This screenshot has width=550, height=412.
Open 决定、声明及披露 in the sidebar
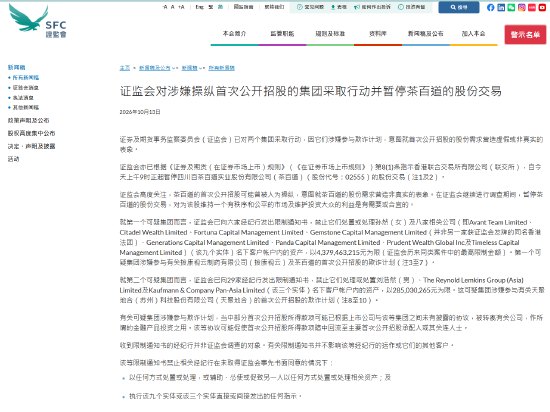pyautogui.click(x=32, y=146)
